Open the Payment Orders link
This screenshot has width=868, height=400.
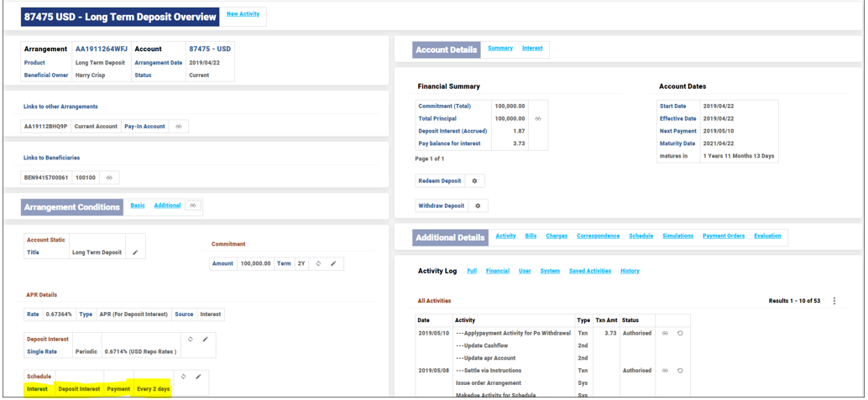(x=723, y=236)
